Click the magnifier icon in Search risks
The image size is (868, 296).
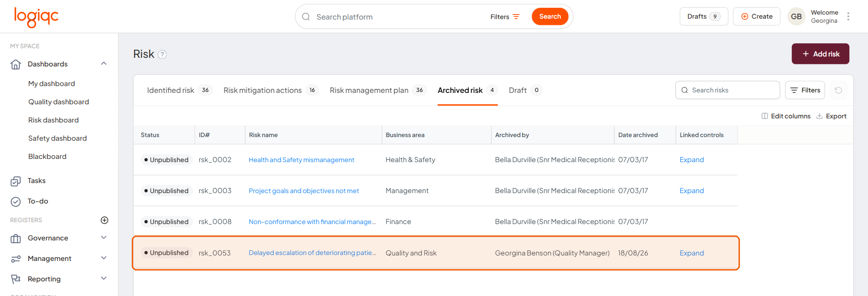pos(684,90)
